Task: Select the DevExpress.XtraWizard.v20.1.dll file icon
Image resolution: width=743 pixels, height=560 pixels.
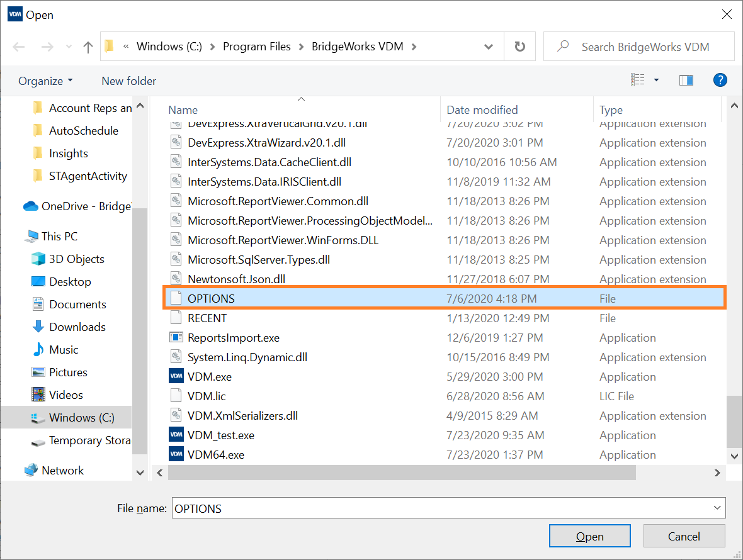Action: tap(176, 142)
